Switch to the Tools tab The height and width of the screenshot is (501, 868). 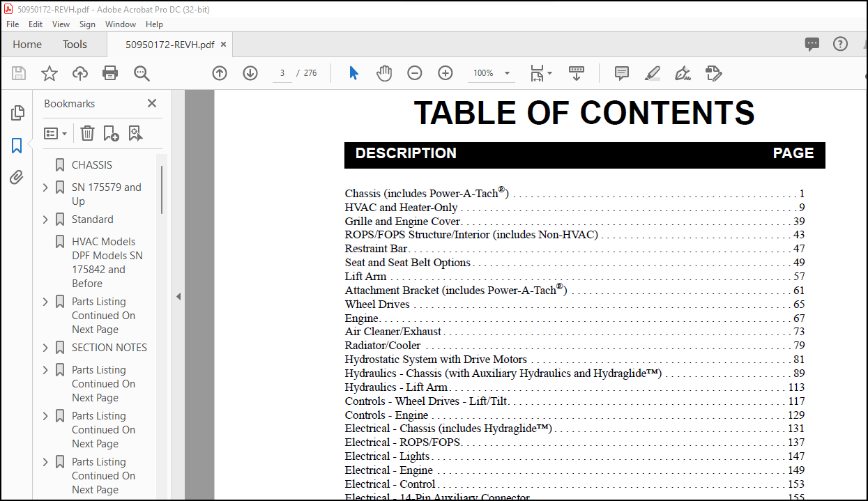tap(75, 44)
